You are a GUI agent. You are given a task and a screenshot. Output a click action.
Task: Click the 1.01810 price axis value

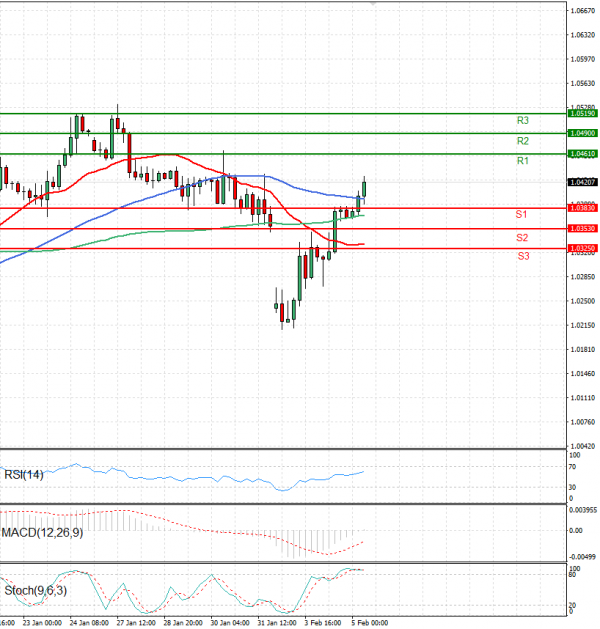pos(583,349)
